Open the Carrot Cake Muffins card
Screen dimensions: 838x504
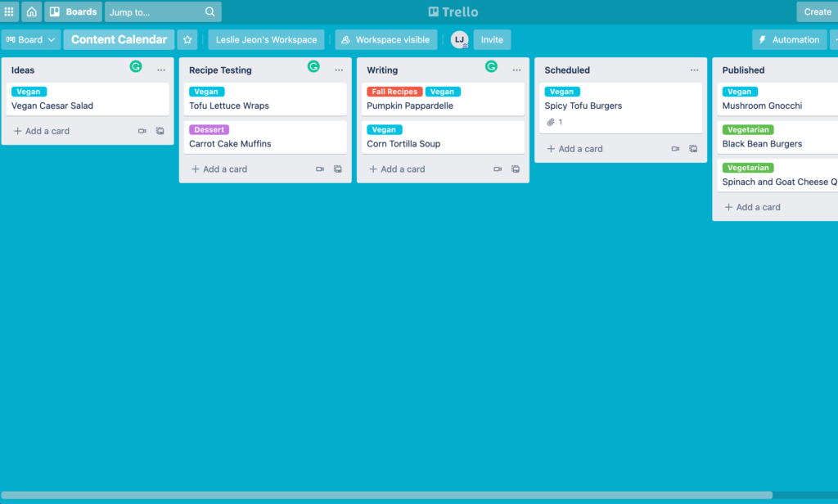(x=265, y=138)
